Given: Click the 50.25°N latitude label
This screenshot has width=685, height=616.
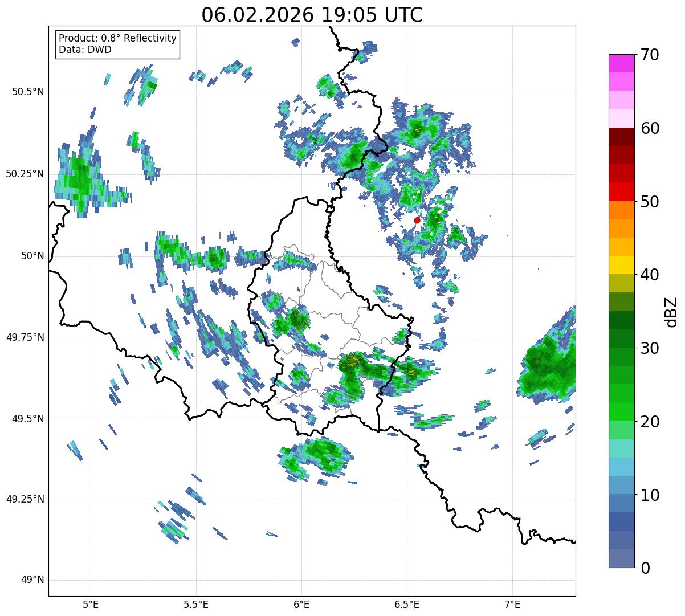Looking at the screenshot, I should (x=25, y=174).
